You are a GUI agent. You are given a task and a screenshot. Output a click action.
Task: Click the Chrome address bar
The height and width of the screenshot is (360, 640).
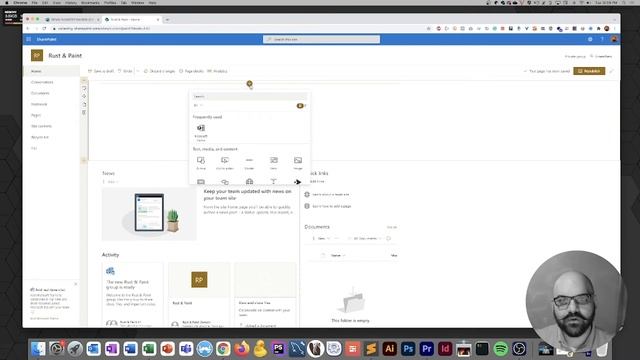tap(241, 29)
